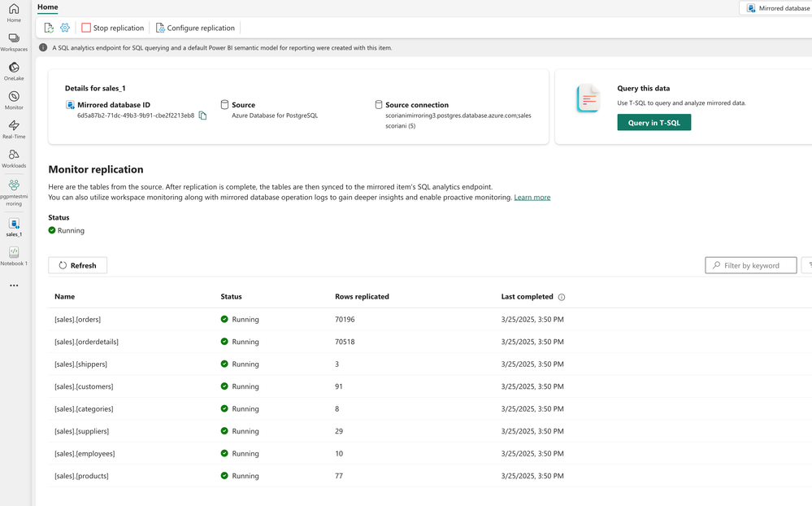
Task: Click the source connection server address
Action: 458,116
